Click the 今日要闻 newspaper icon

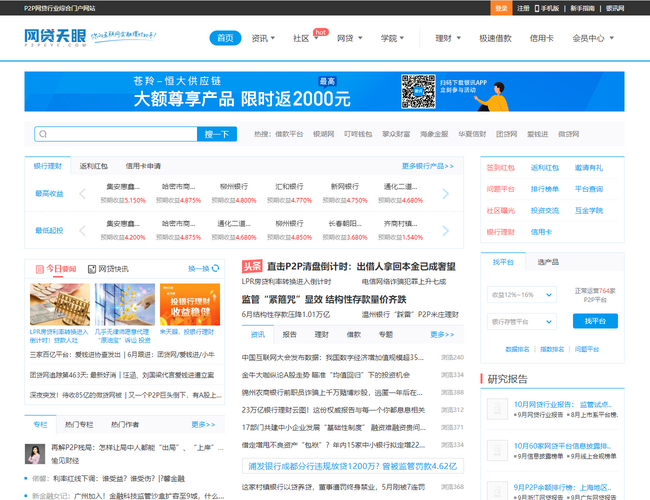coord(40,269)
